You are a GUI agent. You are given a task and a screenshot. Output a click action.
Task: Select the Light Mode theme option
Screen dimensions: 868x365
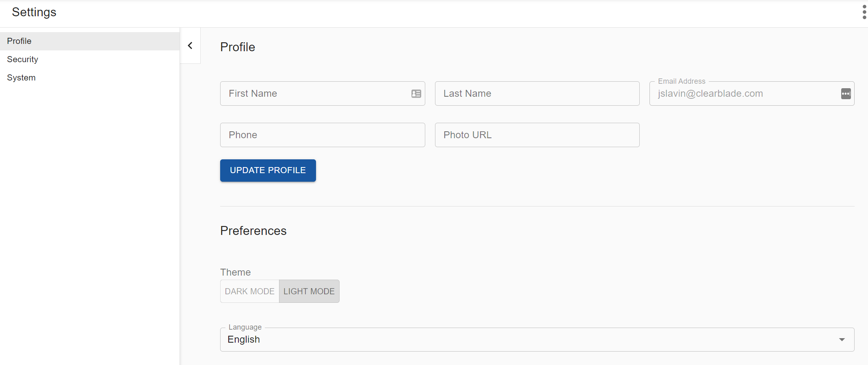pos(309,291)
